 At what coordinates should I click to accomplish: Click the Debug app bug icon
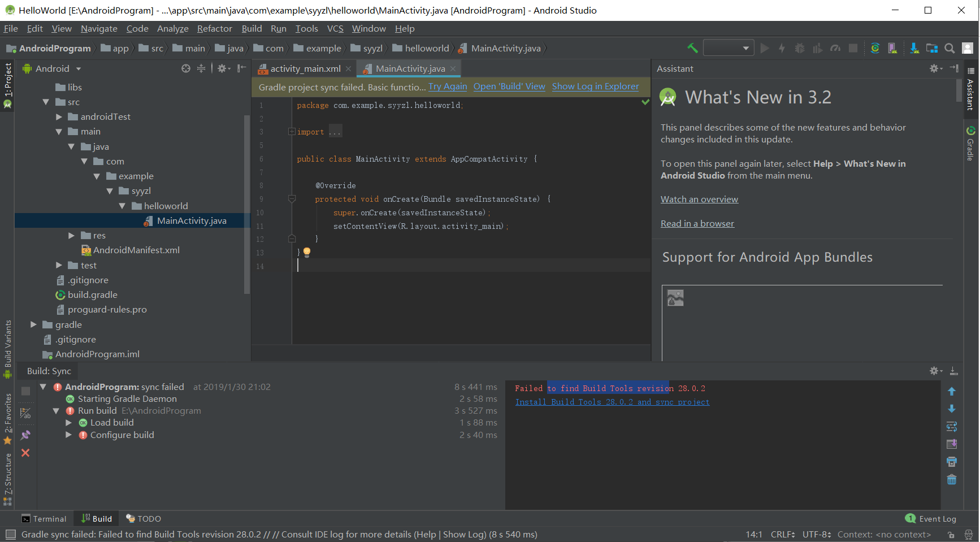(x=800, y=48)
